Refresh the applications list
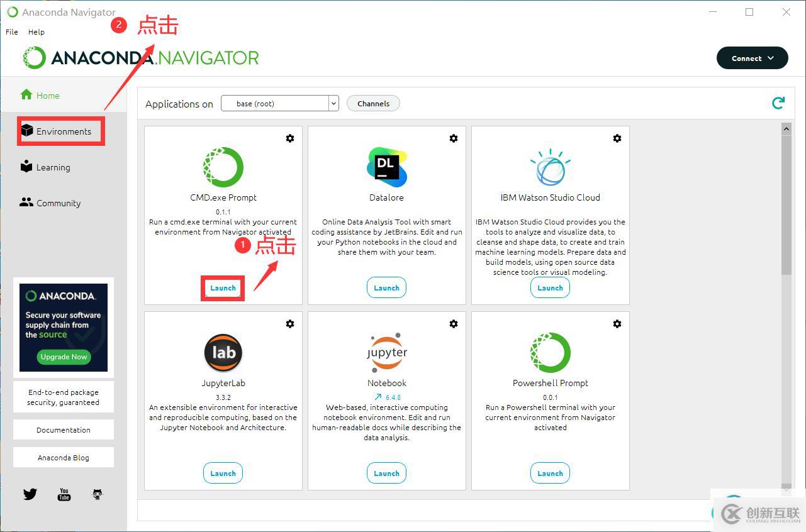The image size is (806, 532). 778,103
